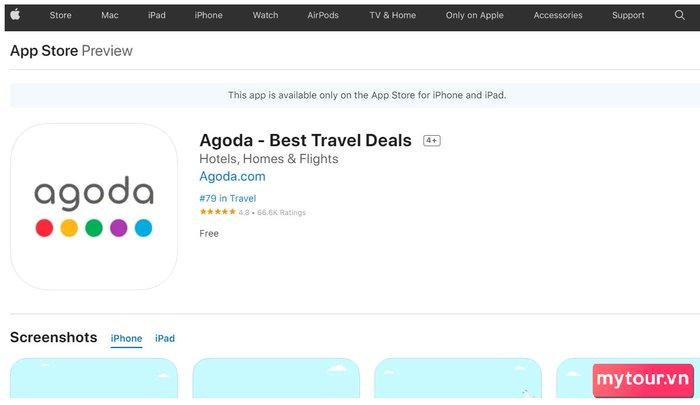Click the Agoda app icon
Screen dimensions: 700x405
point(94,207)
